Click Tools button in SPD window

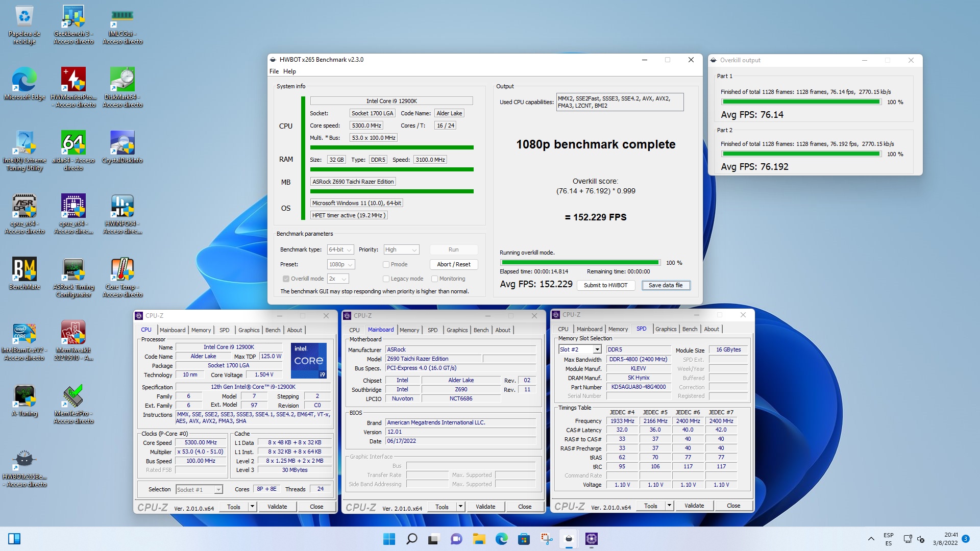651,506
